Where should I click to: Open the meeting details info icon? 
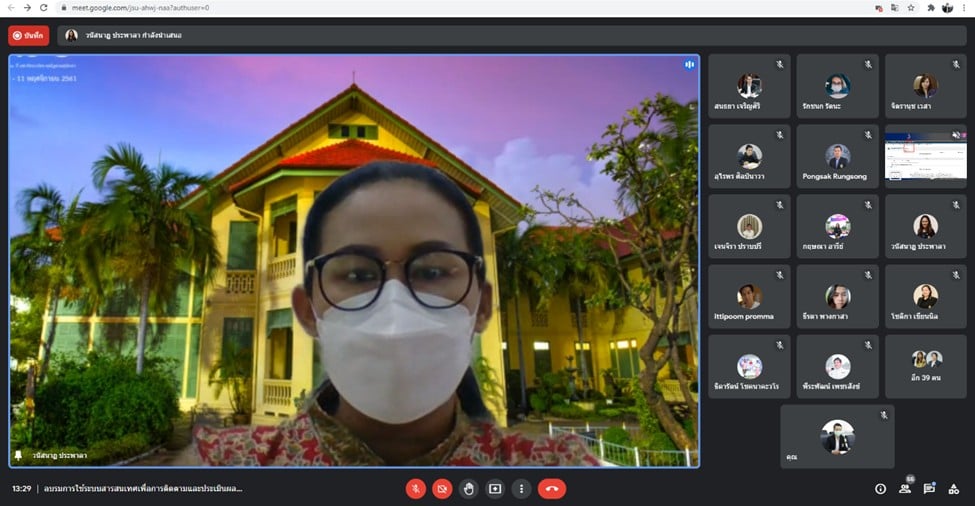coord(880,489)
